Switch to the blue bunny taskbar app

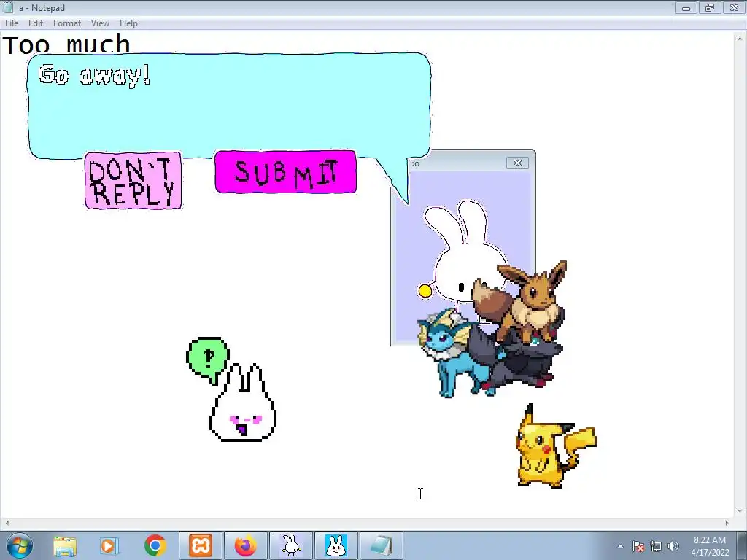coord(336,545)
